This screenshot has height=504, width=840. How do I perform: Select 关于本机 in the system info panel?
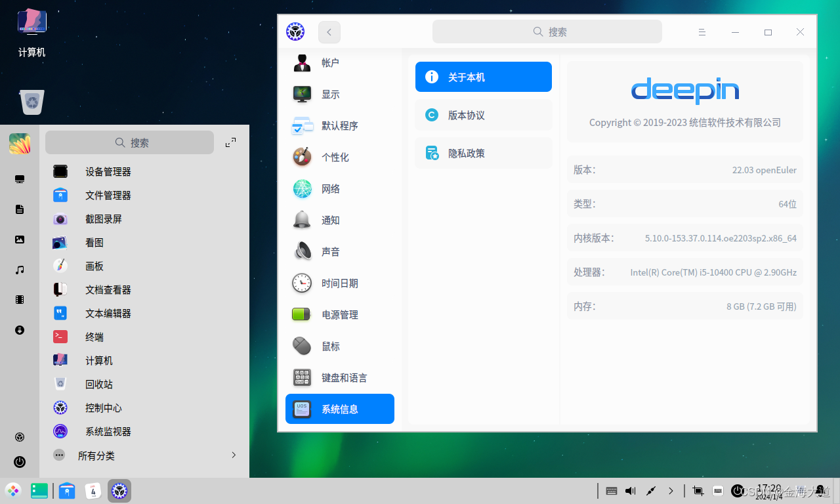484,77
